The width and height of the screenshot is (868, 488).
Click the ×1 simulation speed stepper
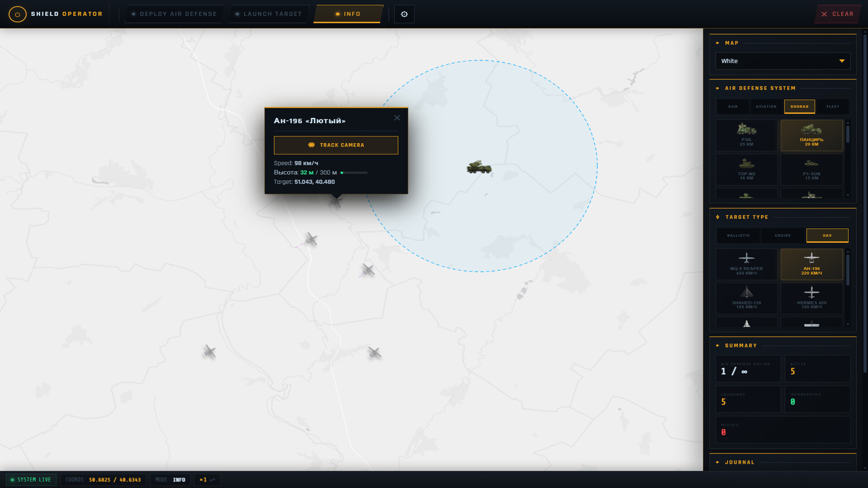207,480
